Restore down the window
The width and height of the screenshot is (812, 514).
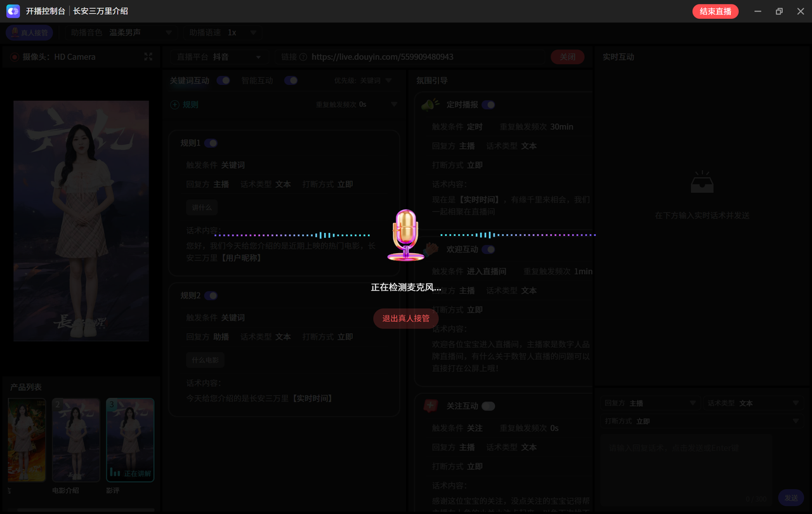[x=779, y=11]
